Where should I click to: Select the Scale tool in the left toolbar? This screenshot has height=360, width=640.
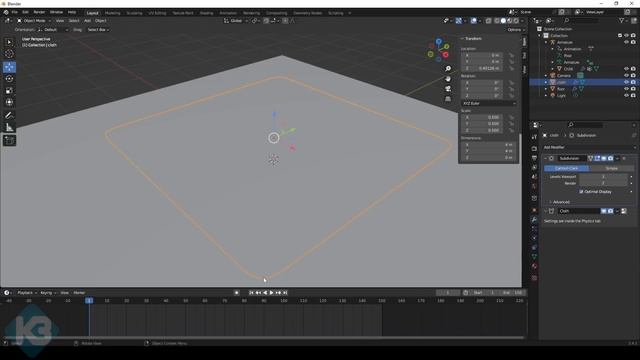coord(9,91)
